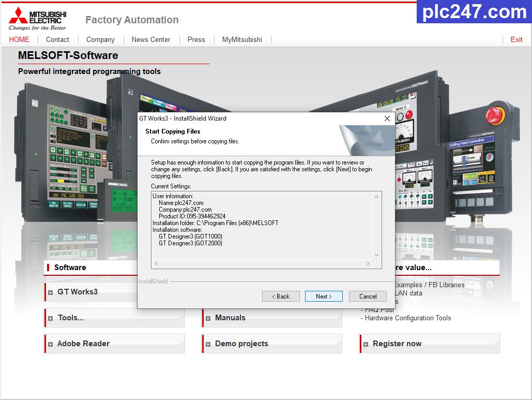Screen dimensions: 532x400
Task: Select the HOME menu item
Action: 19,39
